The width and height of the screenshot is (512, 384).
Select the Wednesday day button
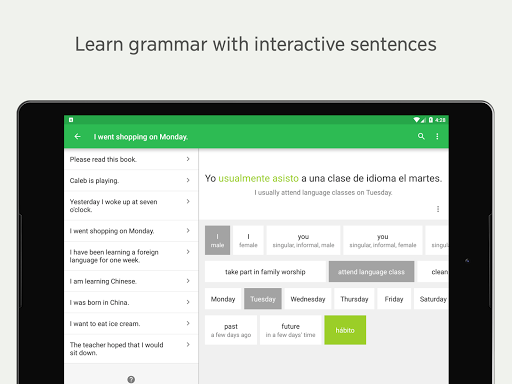[x=308, y=299]
